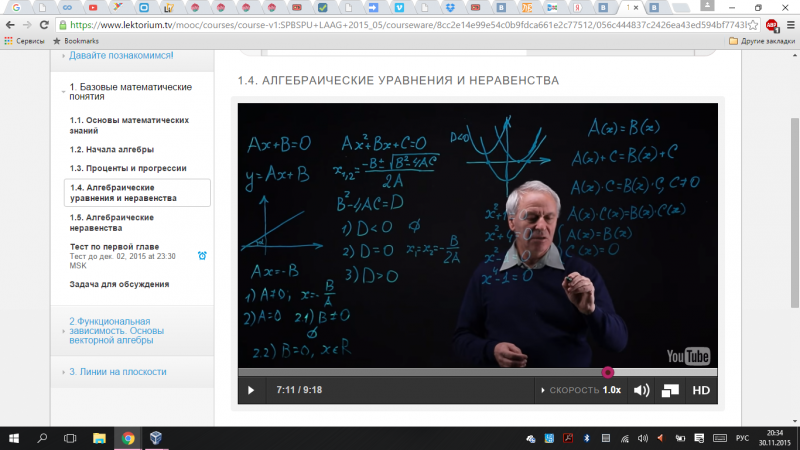Open the system volume tray icon

642,438
